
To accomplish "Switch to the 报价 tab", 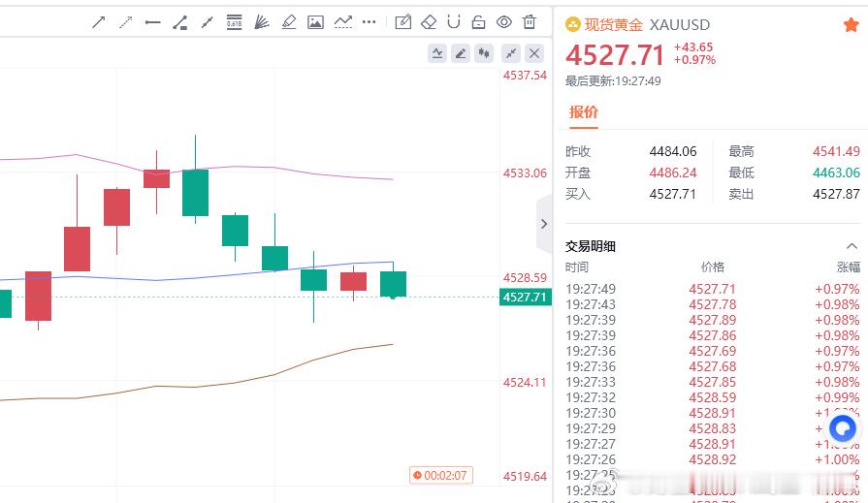I will point(584,112).
